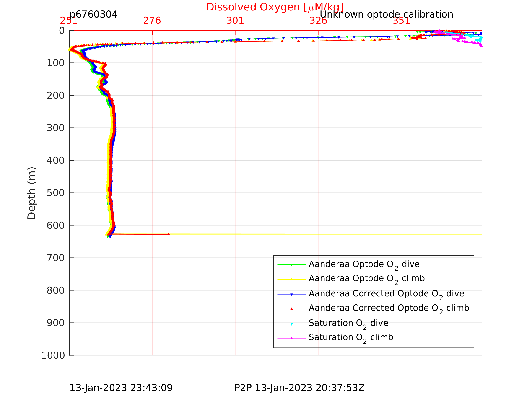
Task: Click the '13-Jan-2023 23:43:09' timestamp
Action: 121,388
